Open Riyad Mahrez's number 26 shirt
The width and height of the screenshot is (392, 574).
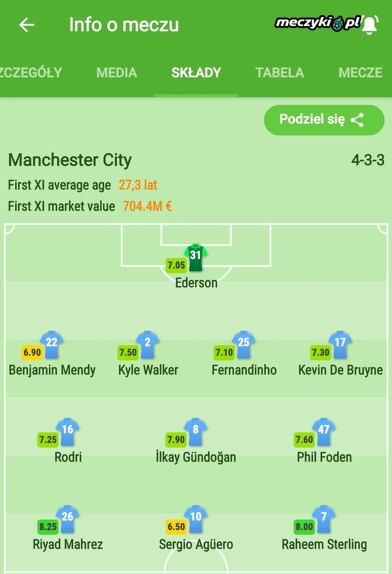click(x=67, y=518)
